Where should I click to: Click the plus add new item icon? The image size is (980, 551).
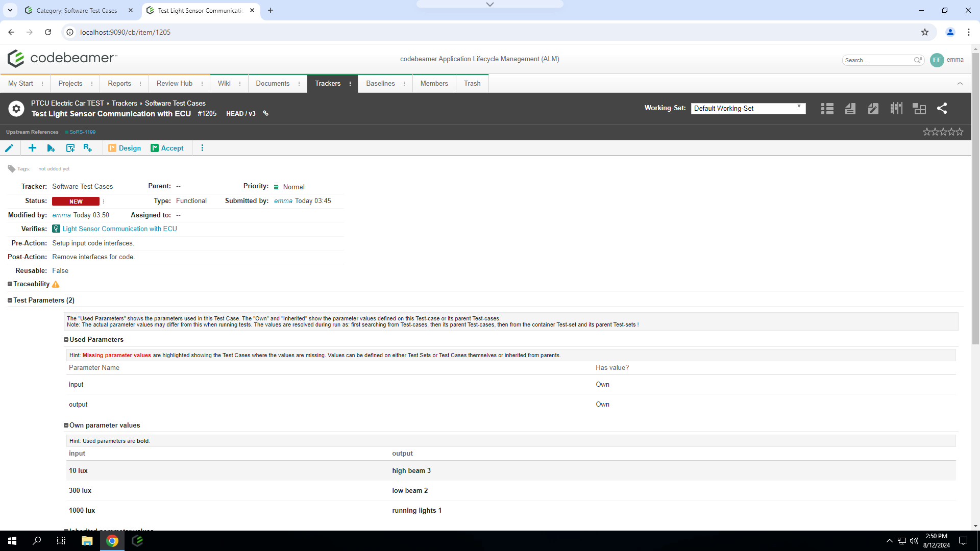click(32, 148)
